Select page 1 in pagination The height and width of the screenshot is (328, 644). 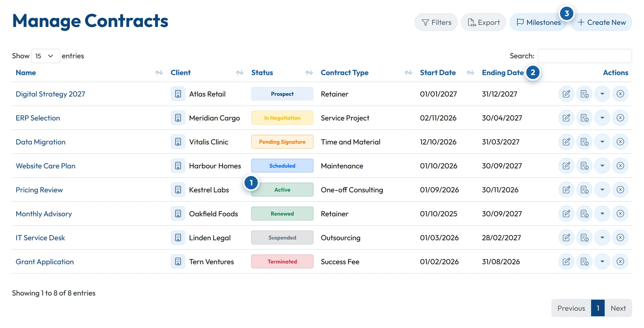(x=598, y=308)
